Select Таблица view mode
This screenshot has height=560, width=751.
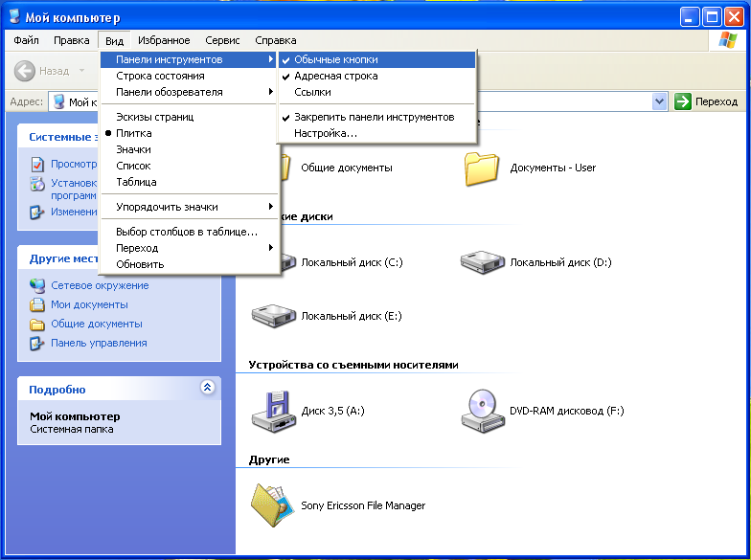[189, 182]
